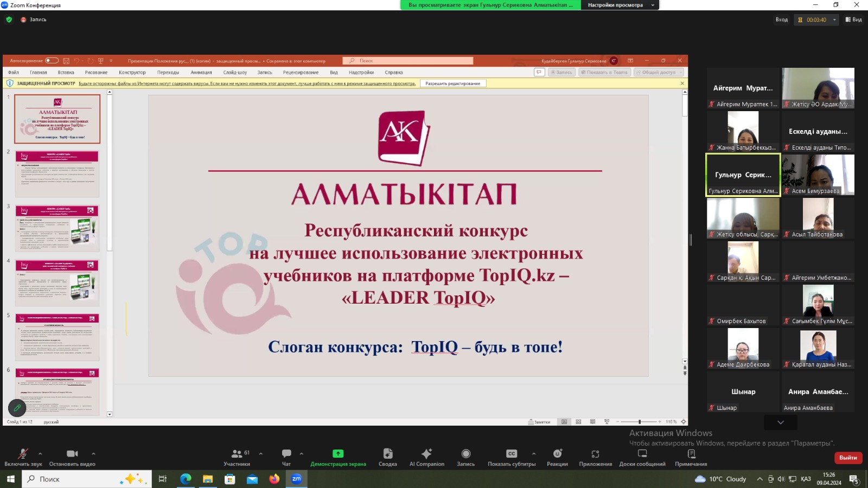Start slideshow from status bar icon
The image size is (868, 488).
coord(607,422)
